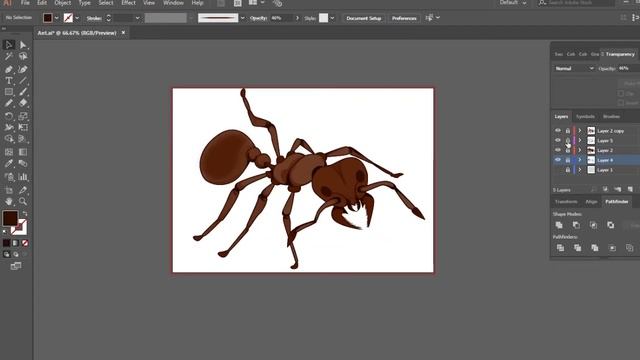
Task: Activate the Hand tool
Action: tap(9, 201)
